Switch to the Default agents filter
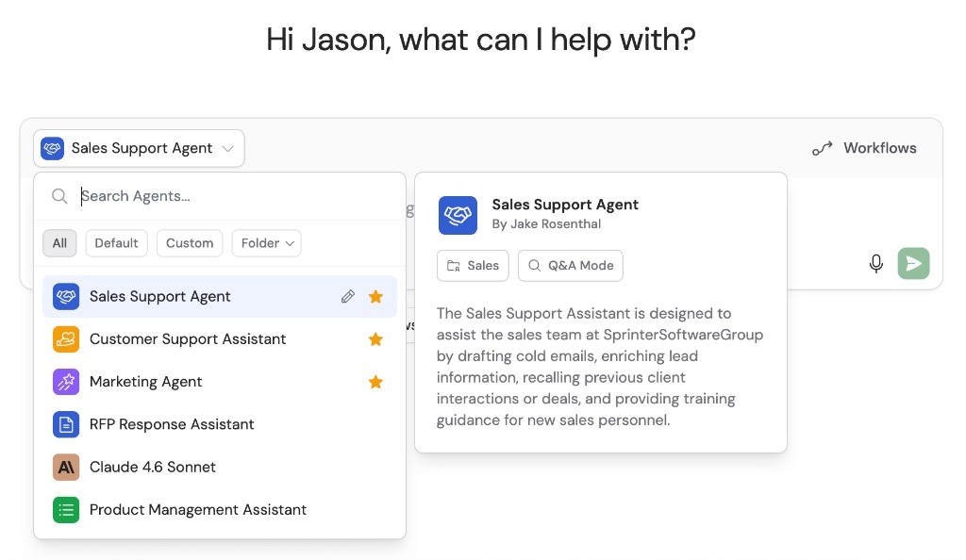Image resolution: width=966 pixels, height=560 pixels. point(116,243)
